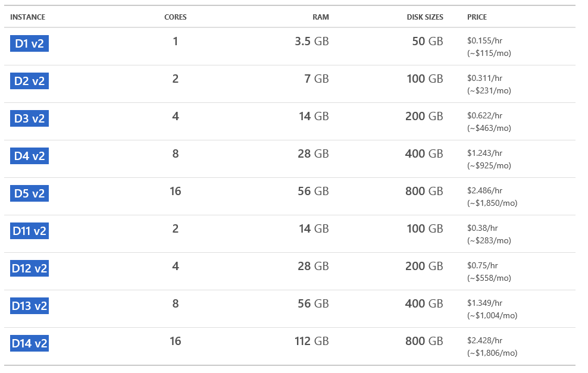Viewport: 588px width, 373px height.
Task: Click the INSTANCE column header
Action: click(27, 17)
